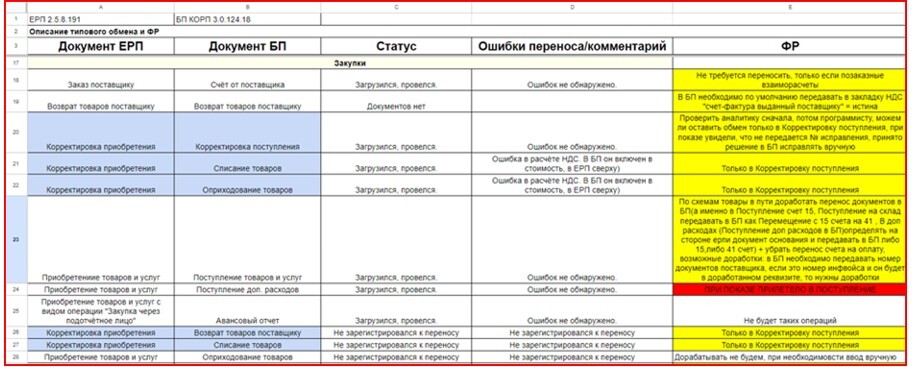
Task: Select yellow cell starting "По схемам товары в пути"
Action: [790, 240]
